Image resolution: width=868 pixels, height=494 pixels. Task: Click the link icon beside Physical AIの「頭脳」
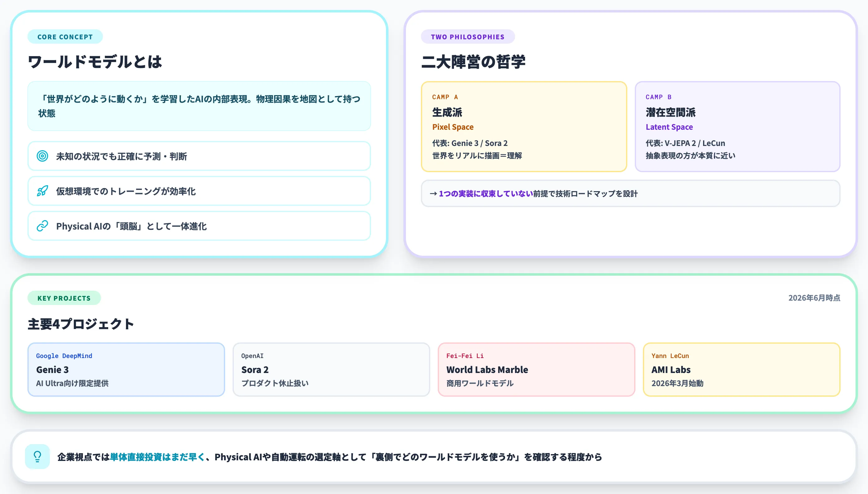pos(42,226)
